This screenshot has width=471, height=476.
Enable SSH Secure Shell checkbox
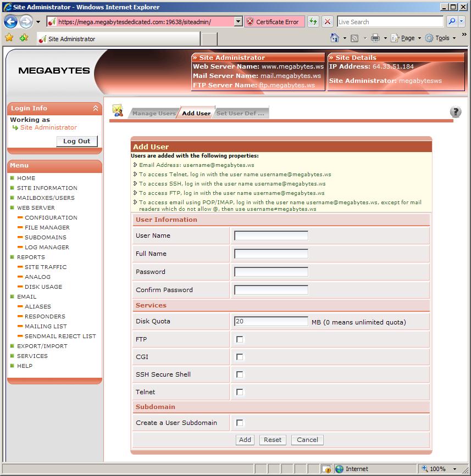point(240,374)
